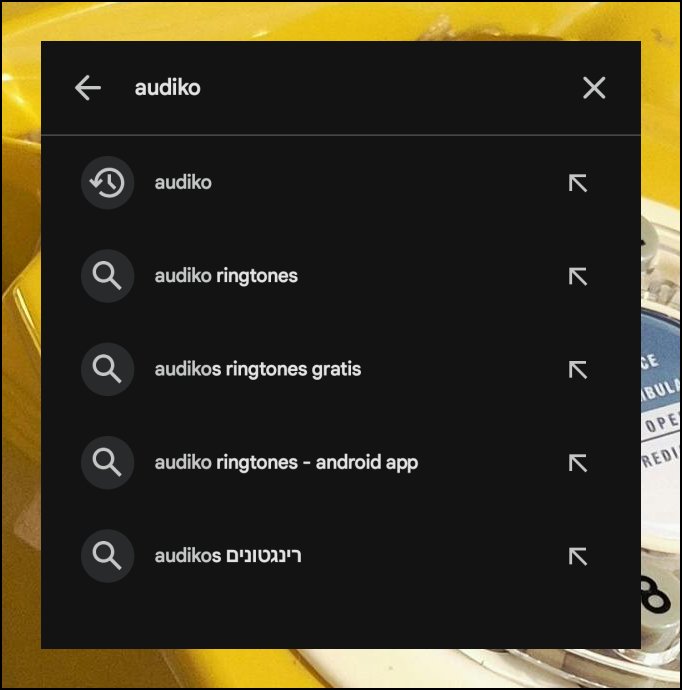682x690 pixels.
Task: Insert 'audikos רינגטונים' using arrow icon
Action: [578, 556]
